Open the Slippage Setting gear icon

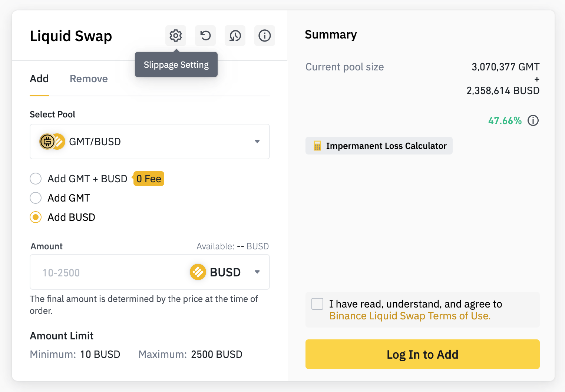(x=176, y=36)
